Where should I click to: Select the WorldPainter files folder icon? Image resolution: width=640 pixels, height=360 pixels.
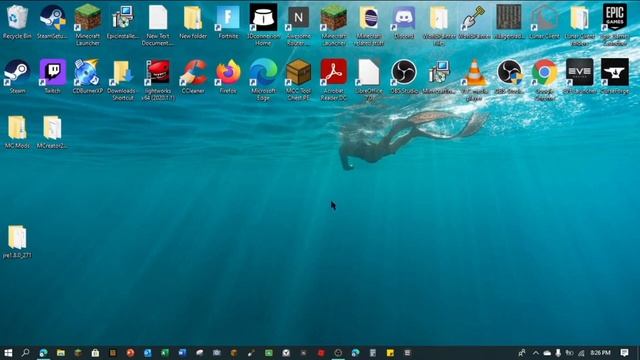pyautogui.click(x=439, y=18)
